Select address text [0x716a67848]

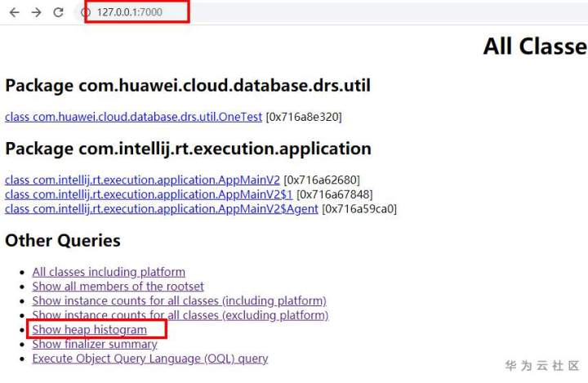click(x=335, y=194)
